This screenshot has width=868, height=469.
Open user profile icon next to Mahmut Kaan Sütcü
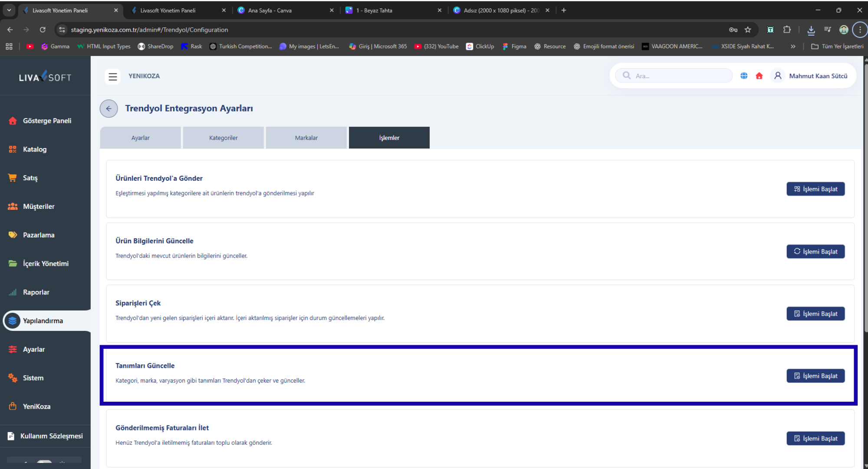click(778, 76)
